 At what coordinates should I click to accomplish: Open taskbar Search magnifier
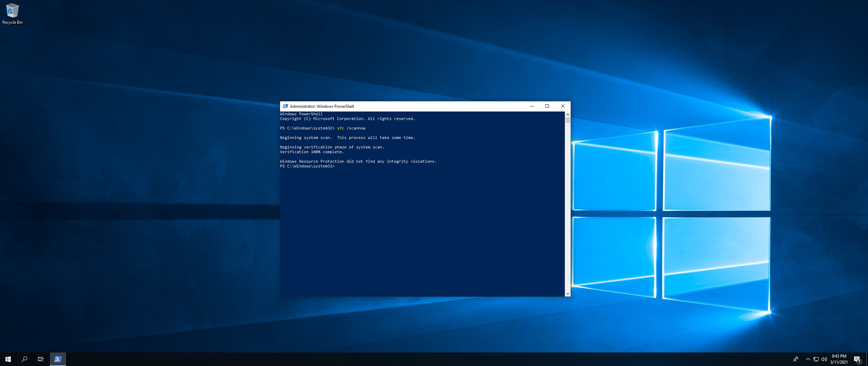pyautogui.click(x=24, y=359)
